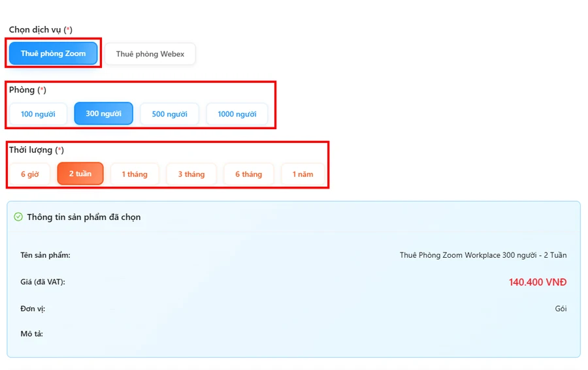This screenshot has width=588, height=370.
Task: Click the green checkmark icon
Action: coord(18,217)
